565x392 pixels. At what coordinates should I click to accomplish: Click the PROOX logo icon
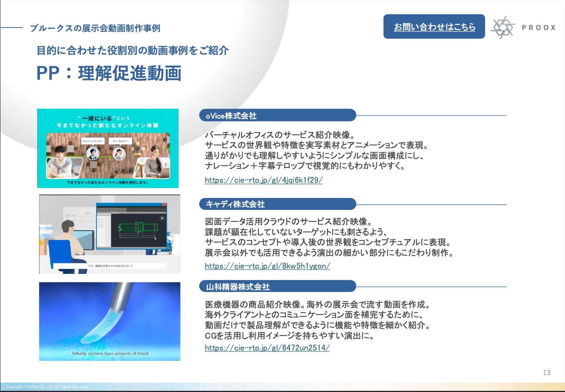pos(503,27)
